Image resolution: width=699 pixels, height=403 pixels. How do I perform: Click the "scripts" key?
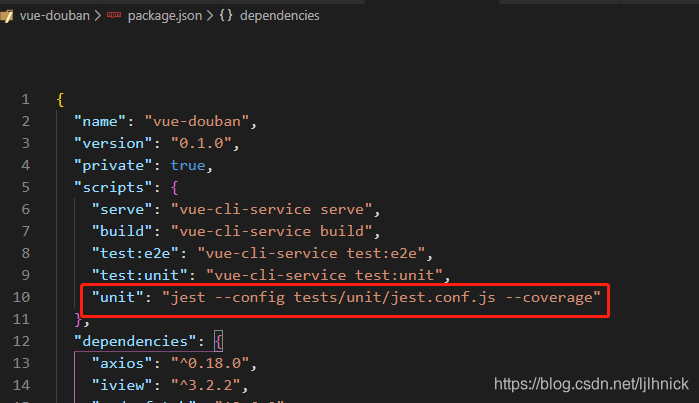(x=113, y=187)
